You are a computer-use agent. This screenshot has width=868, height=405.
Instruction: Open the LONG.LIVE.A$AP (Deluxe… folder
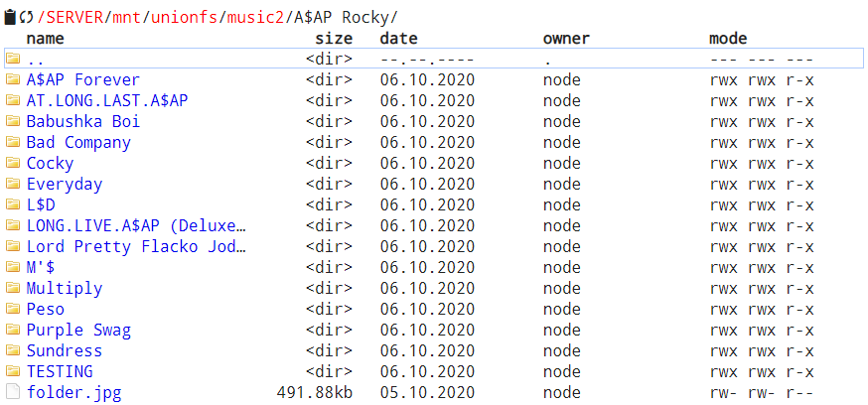click(136, 225)
